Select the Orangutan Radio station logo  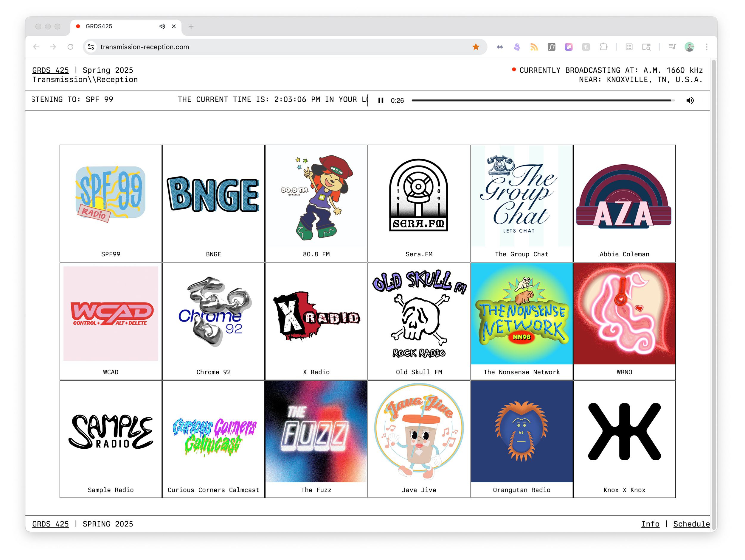pyautogui.click(x=521, y=431)
